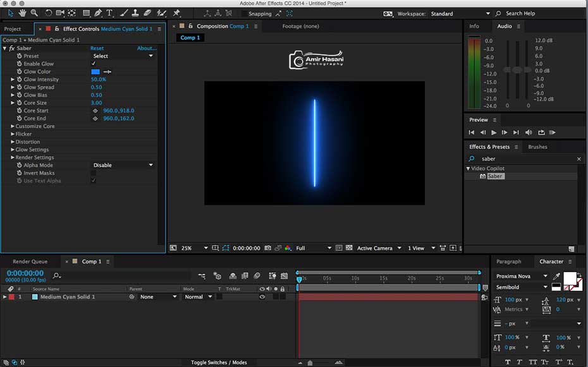588x367 pixels.
Task: Select the Pen tool
Action: pyautogui.click(x=98, y=13)
